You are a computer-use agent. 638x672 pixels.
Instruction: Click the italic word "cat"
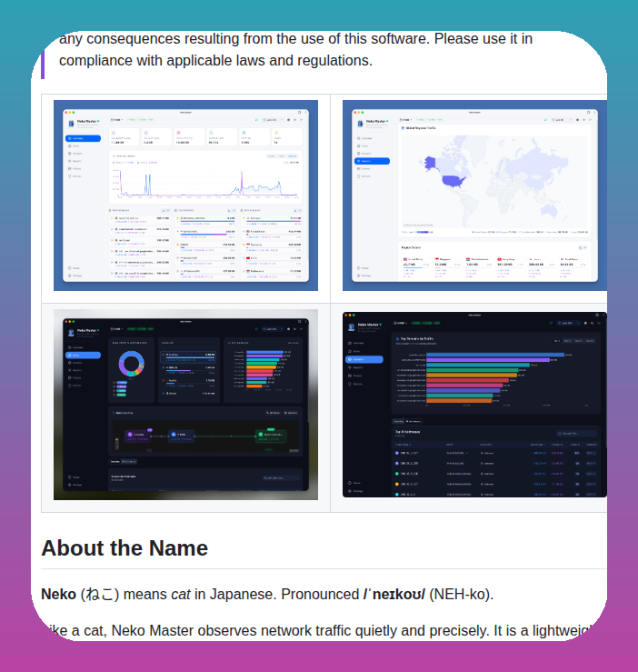coord(180,595)
